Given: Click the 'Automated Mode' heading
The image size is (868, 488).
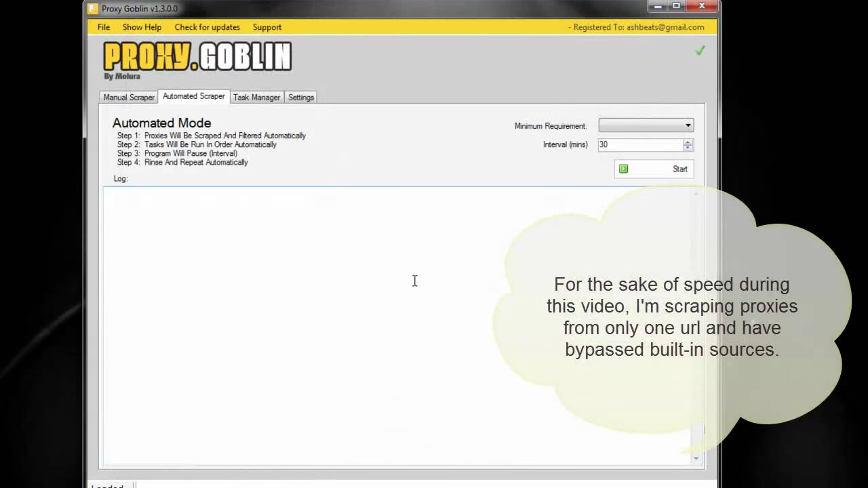Looking at the screenshot, I should 161,123.
